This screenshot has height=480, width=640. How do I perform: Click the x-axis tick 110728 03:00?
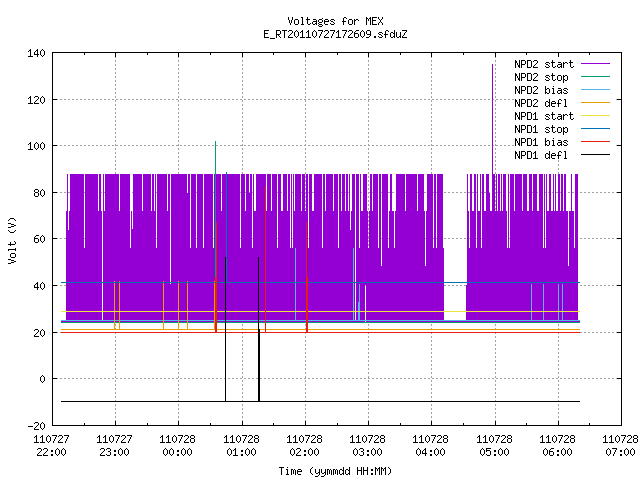point(367,446)
